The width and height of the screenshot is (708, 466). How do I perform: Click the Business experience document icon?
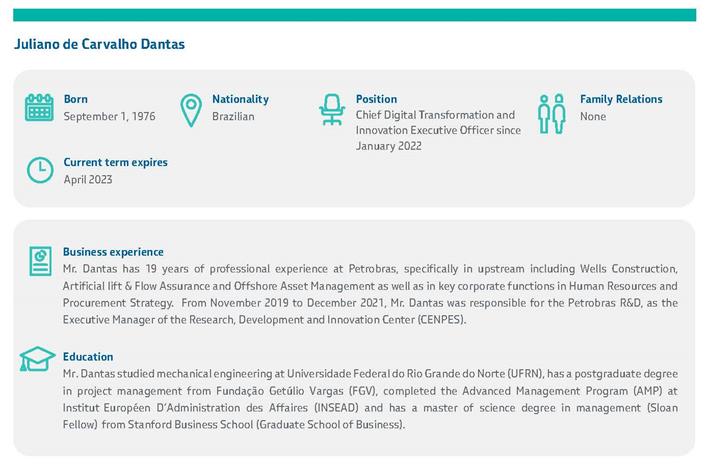[x=39, y=260]
